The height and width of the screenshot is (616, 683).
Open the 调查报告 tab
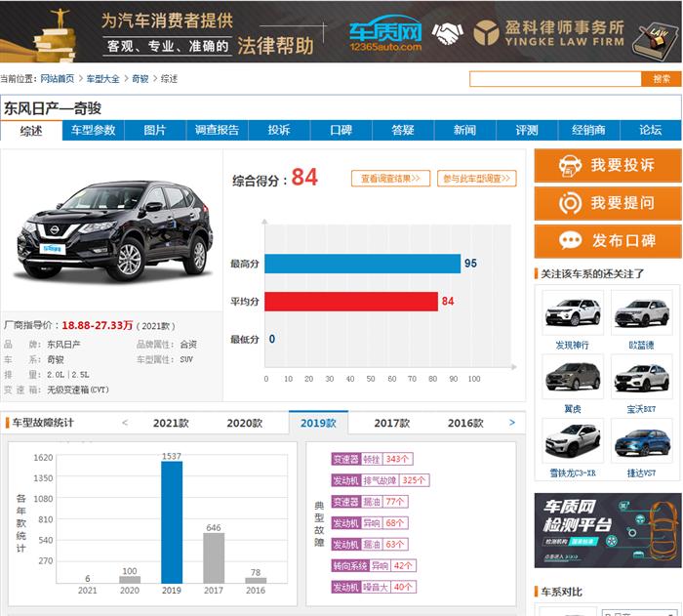click(217, 131)
